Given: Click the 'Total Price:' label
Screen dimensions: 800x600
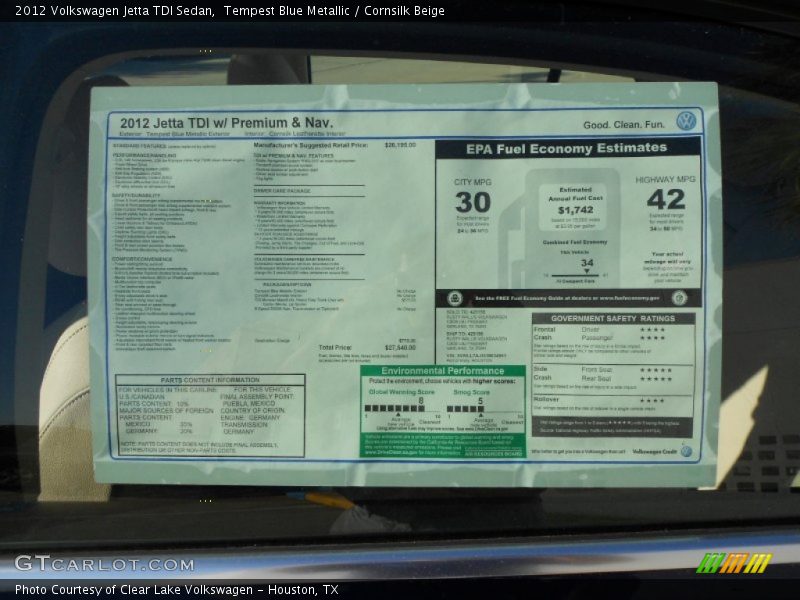Looking at the screenshot, I should [335, 347].
